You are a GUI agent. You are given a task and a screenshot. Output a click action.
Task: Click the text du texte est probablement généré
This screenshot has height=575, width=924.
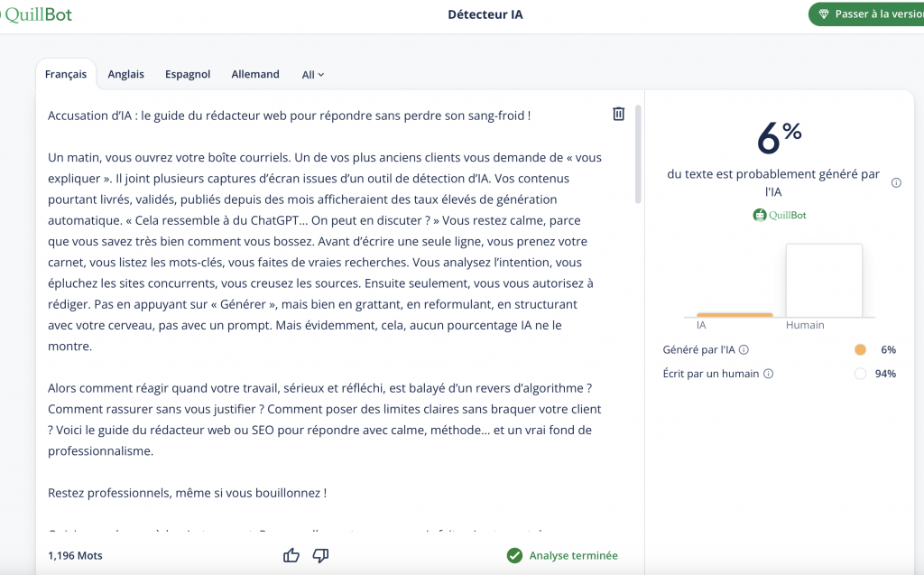[x=773, y=183]
